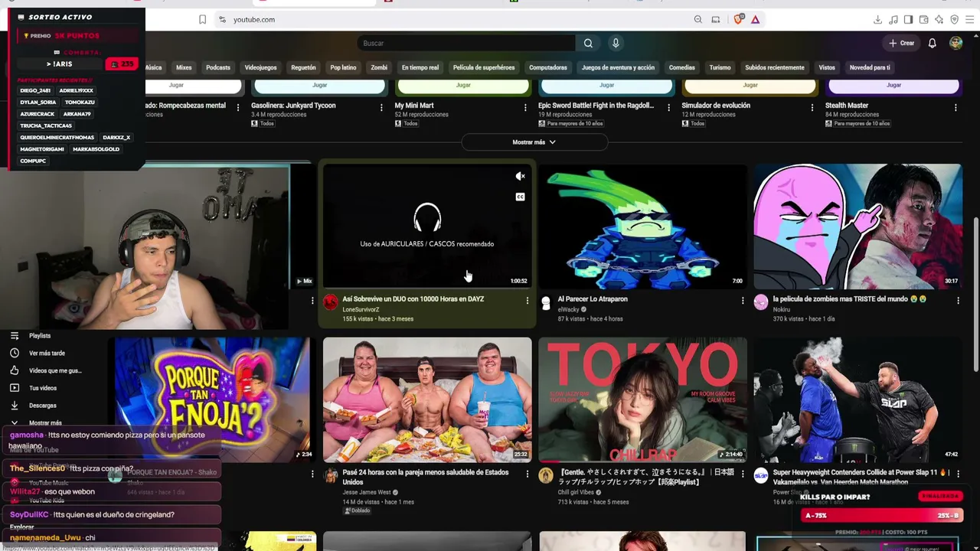This screenshot has height=551, width=980.
Task: Toggle the browser sidebar panel icon
Action: pos(908,19)
